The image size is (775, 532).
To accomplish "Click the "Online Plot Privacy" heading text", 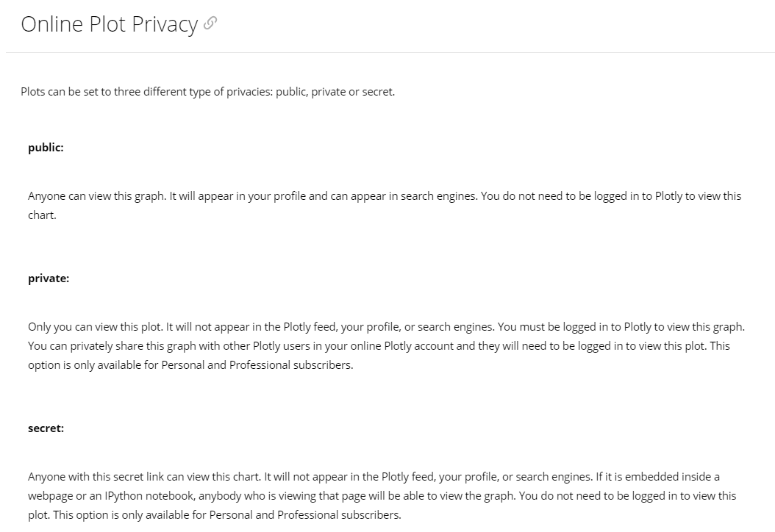I will click(x=110, y=24).
